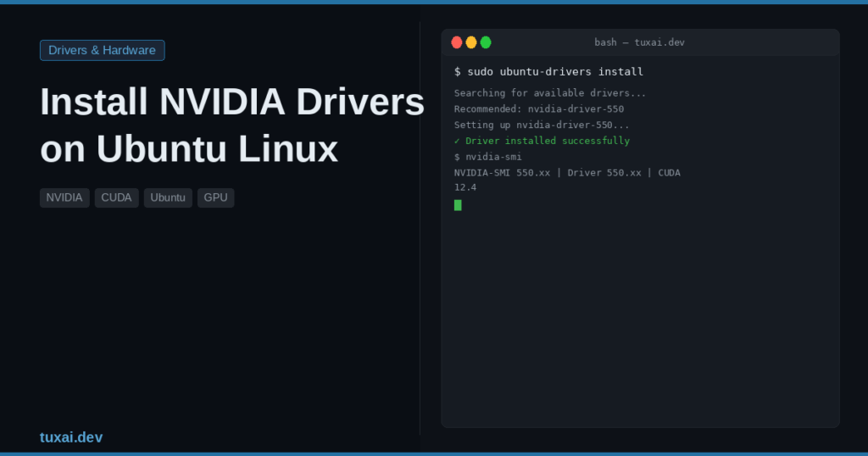
Task: Click green 'Driver installed successfully' line
Action: click(542, 141)
